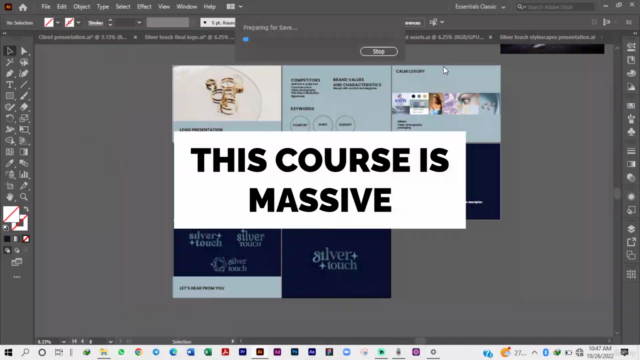640x360 pixels.
Task: Select the Artboard tool
Action: click(9, 186)
